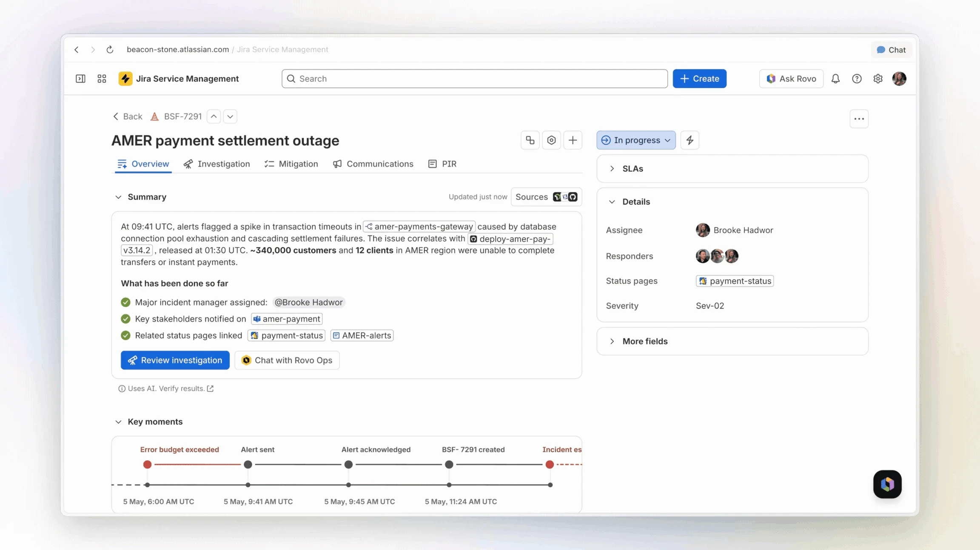Click the plus add icon near title
The height and width of the screenshot is (550, 980).
coord(573,140)
